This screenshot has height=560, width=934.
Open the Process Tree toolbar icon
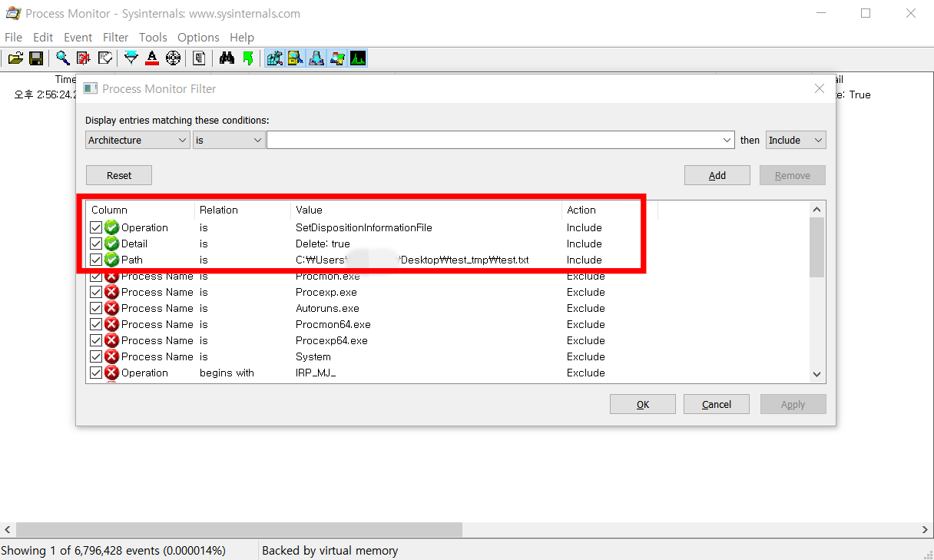click(x=200, y=58)
